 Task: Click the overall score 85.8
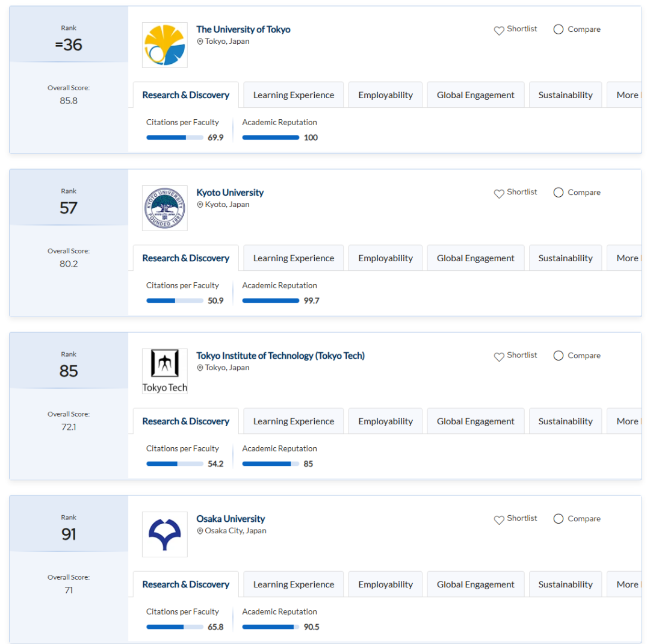69,101
